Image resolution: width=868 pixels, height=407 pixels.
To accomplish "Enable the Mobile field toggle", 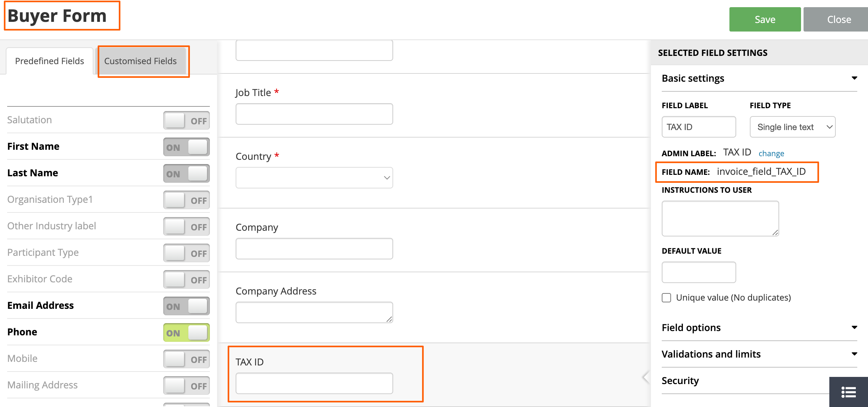I will (x=186, y=359).
